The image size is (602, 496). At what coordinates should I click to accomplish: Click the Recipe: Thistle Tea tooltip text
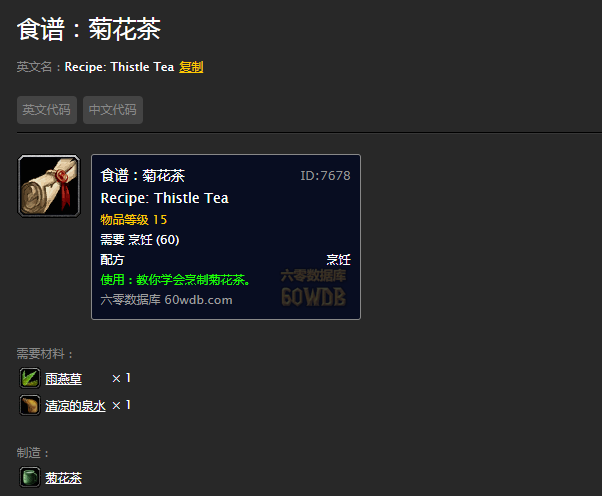coord(164,198)
